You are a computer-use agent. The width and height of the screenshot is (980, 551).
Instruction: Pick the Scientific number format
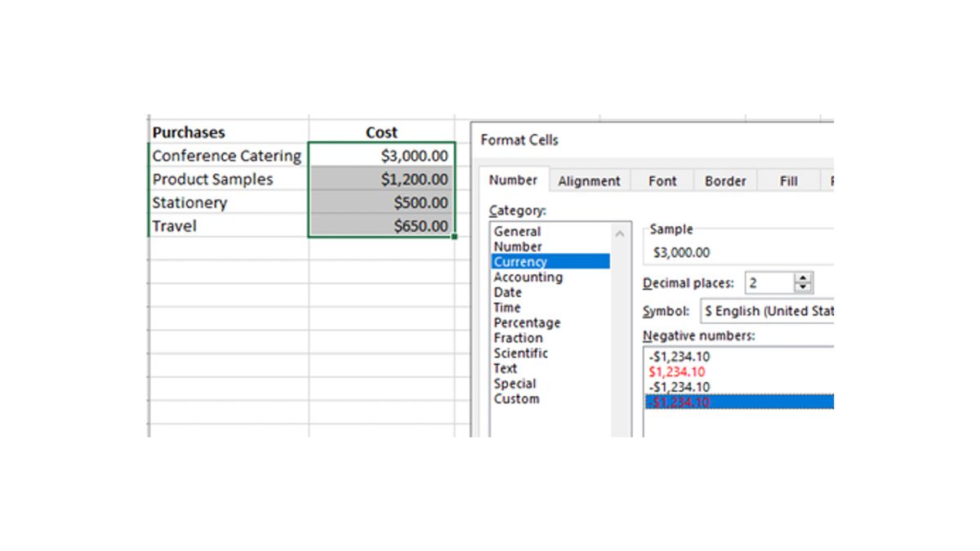click(521, 353)
